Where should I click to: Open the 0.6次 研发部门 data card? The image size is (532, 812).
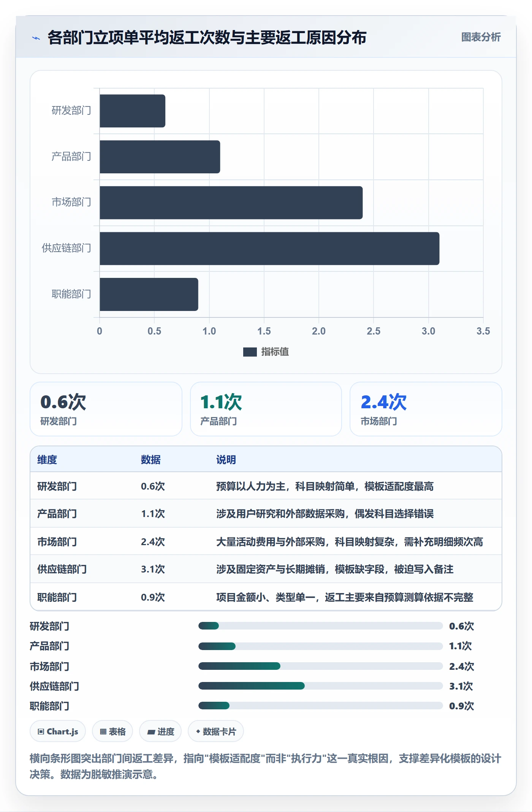pos(106,409)
